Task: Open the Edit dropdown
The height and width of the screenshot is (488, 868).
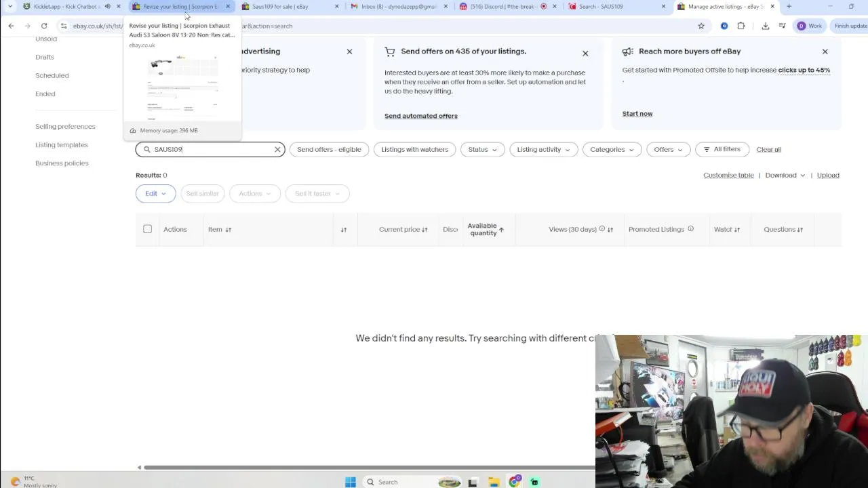Action: click(155, 193)
